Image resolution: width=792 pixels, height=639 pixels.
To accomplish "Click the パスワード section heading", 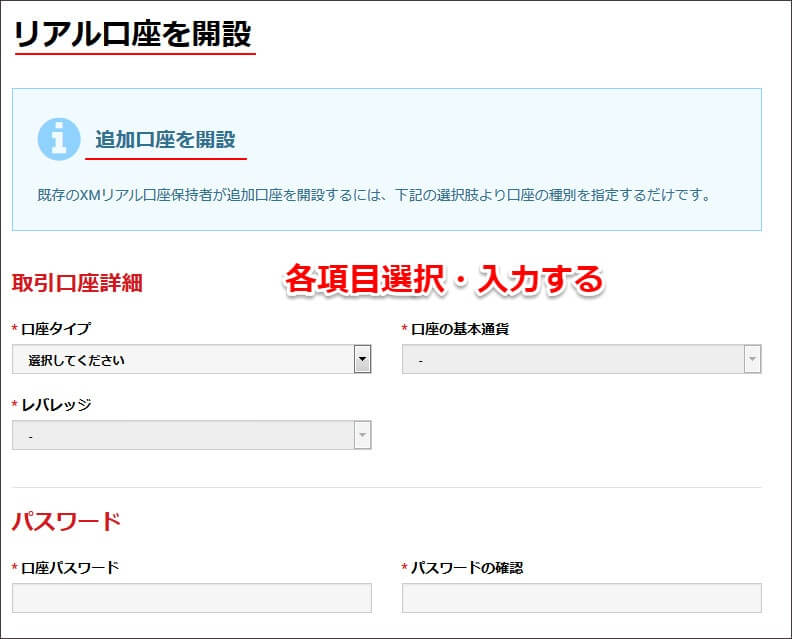I will point(66,521).
